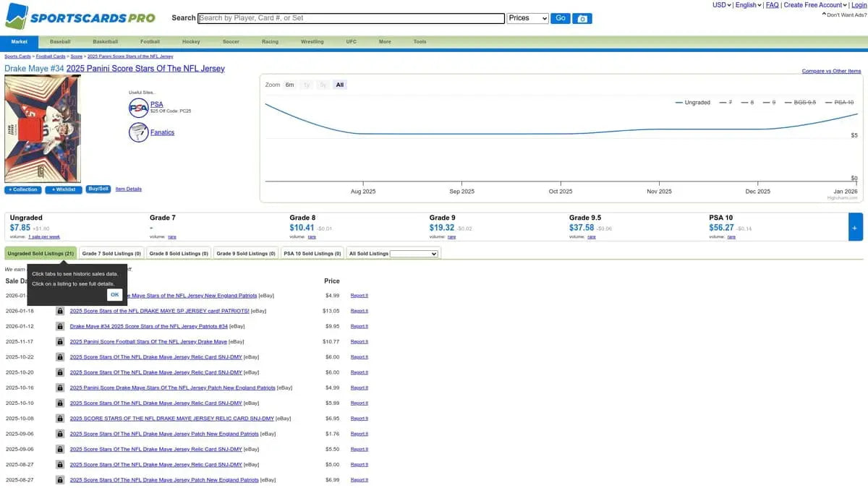The height and width of the screenshot is (488, 868).
Task: Click the lock icon for 2025-10-20 sale
Action: click(x=60, y=372)
